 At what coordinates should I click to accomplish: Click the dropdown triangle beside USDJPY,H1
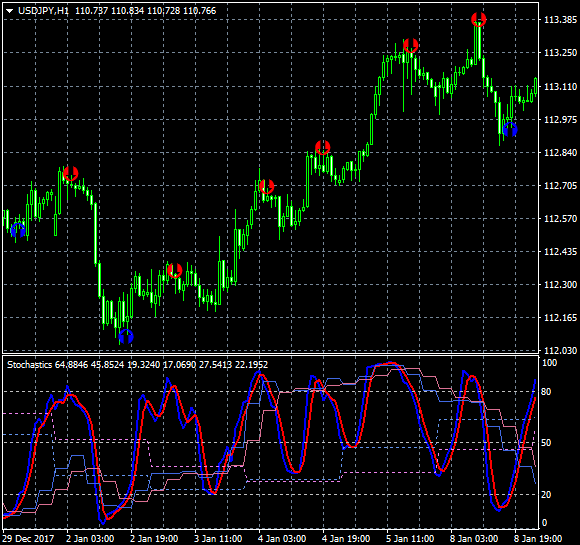(x=10, y=11)
